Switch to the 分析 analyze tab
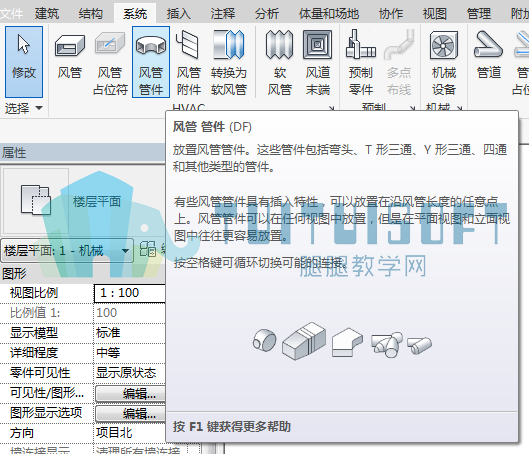 coord(267,14)
